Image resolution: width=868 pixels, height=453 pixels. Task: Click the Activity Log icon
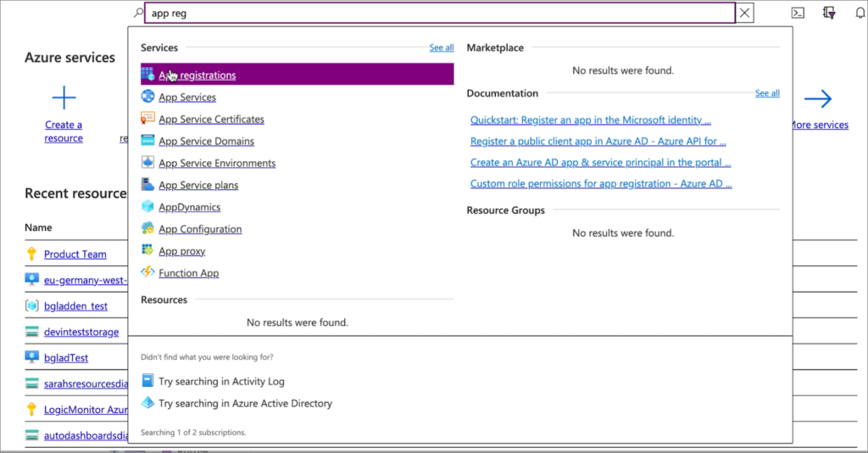[147, 380]
